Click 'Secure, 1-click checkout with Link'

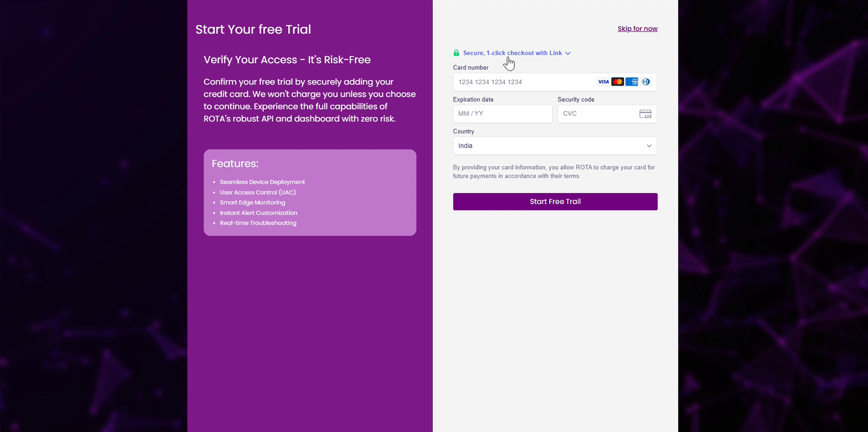coord(512,53)
